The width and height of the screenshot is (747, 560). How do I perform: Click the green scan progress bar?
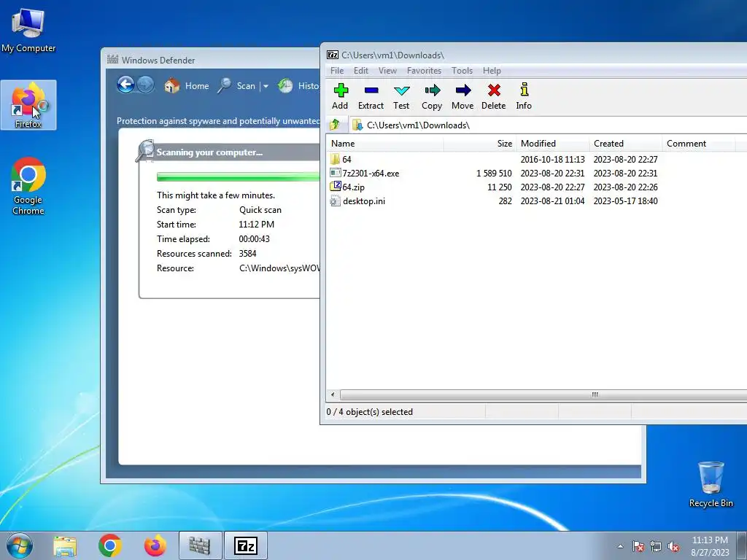pos(239,177)
